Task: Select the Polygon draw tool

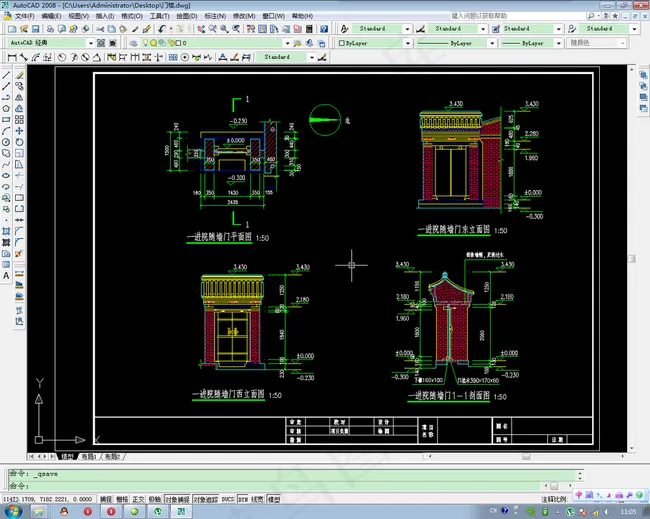Action: (6, 109)
